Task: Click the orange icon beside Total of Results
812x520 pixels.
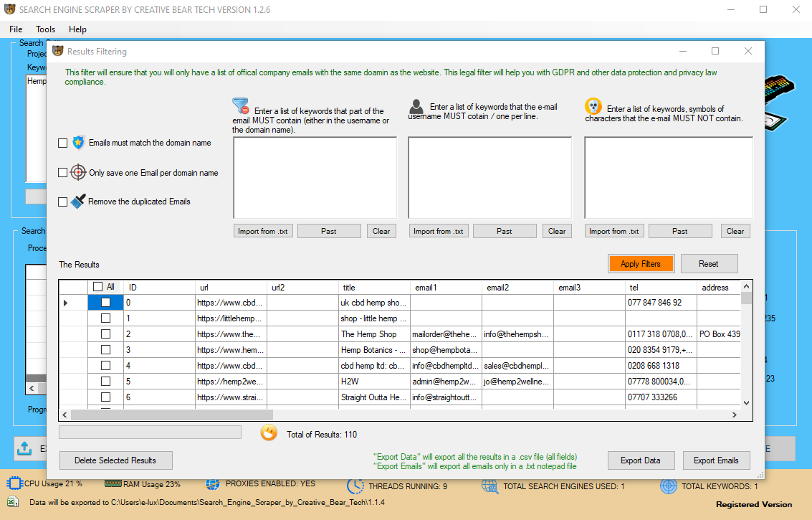Action: click(269, 433)
